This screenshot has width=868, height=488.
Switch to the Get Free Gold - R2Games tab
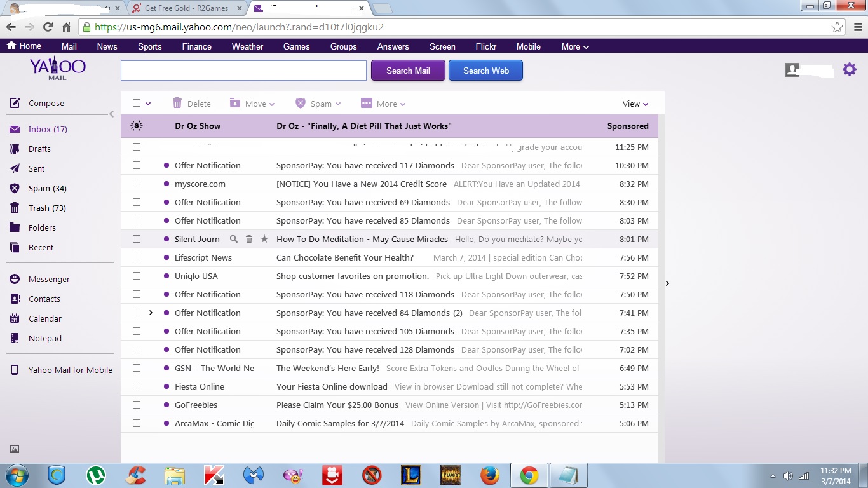tap(186, 8)
